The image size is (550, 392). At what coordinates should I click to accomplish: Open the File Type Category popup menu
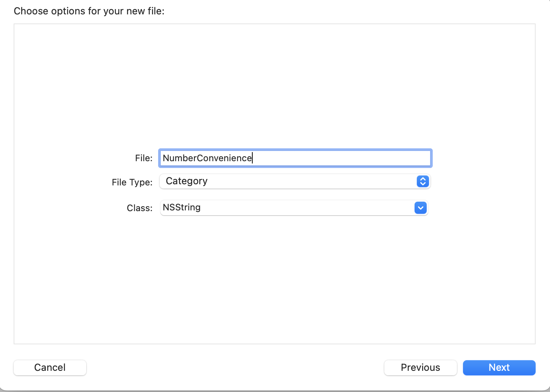pos(294,182)
